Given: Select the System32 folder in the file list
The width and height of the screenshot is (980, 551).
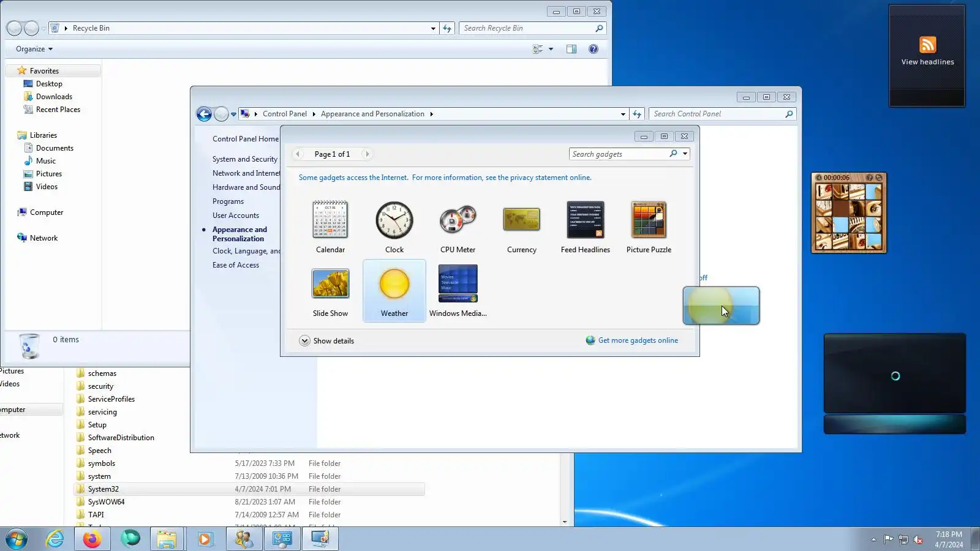Looking at the screenshot, I should tap(249, 489).
